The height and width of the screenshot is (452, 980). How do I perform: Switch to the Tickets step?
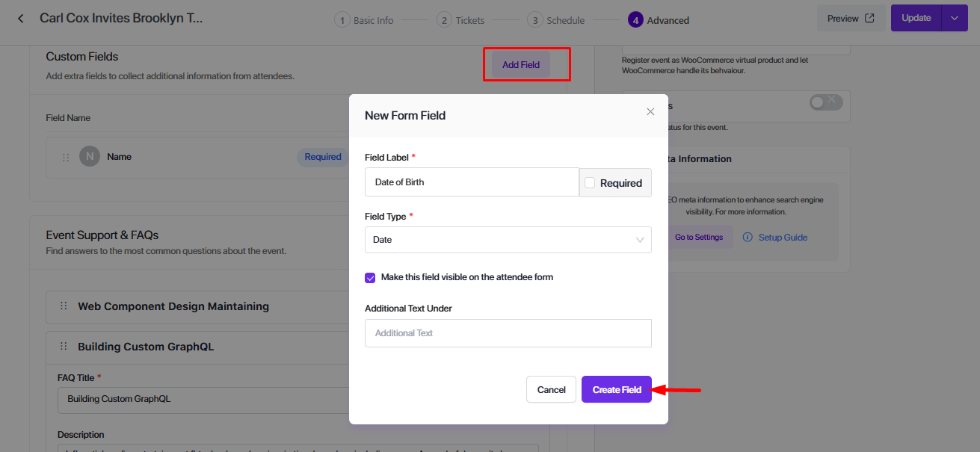coord(461,20)
